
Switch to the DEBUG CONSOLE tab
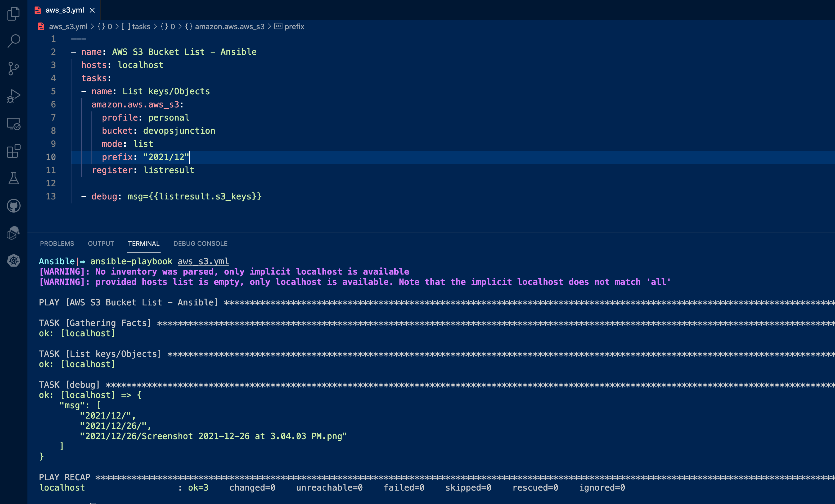(200, 243)
